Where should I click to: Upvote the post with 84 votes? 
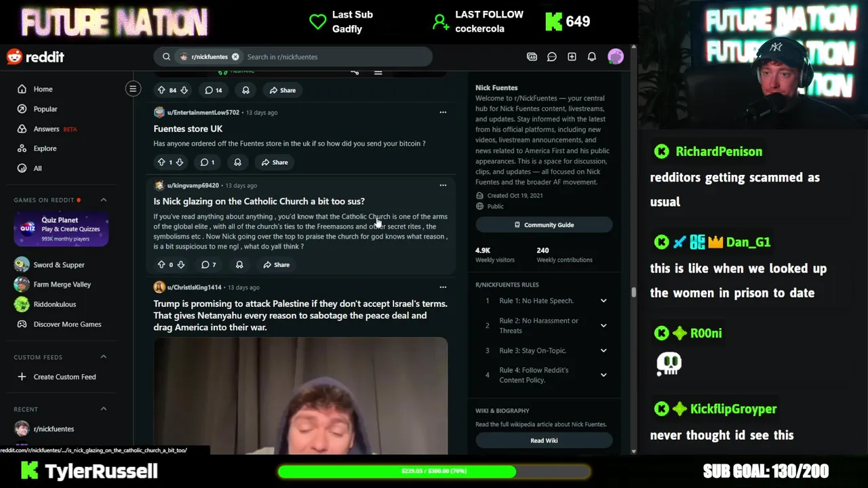click(x=161, y=90)
